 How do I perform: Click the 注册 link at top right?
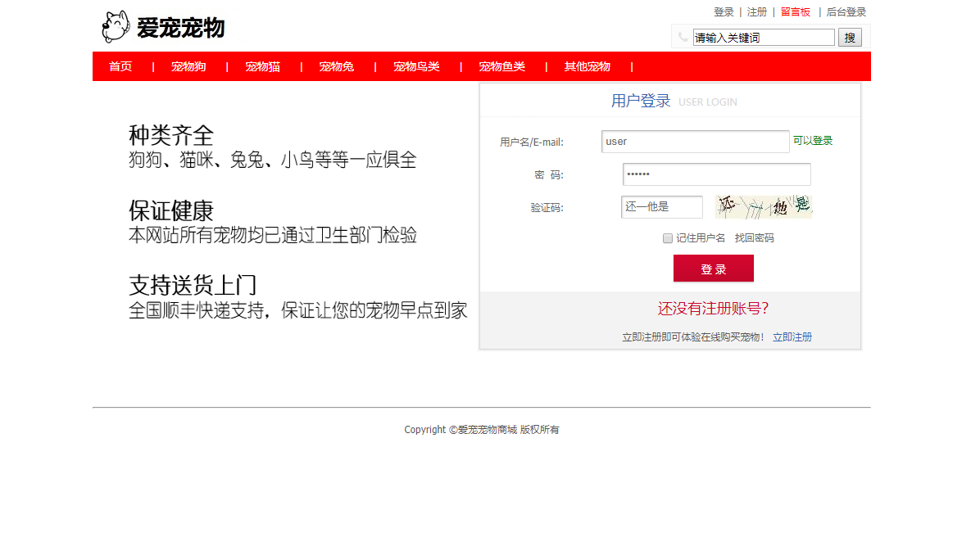[756, 11]
